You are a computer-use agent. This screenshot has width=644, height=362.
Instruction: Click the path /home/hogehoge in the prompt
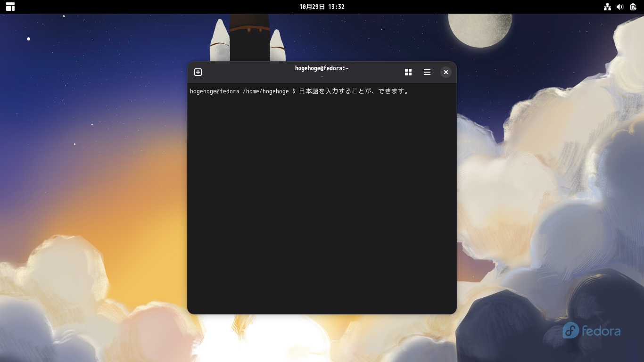coord(265,91)
